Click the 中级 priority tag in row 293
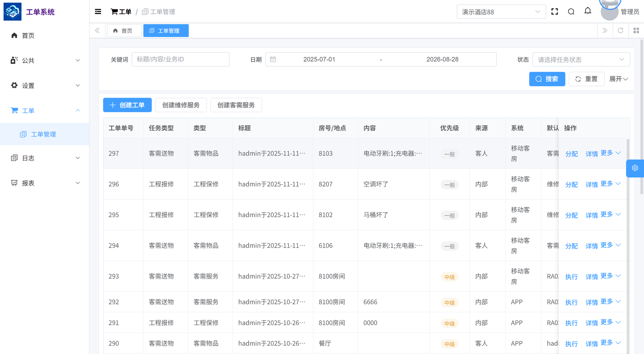Screen dimensions: 644x354 (x=450, y=277)
